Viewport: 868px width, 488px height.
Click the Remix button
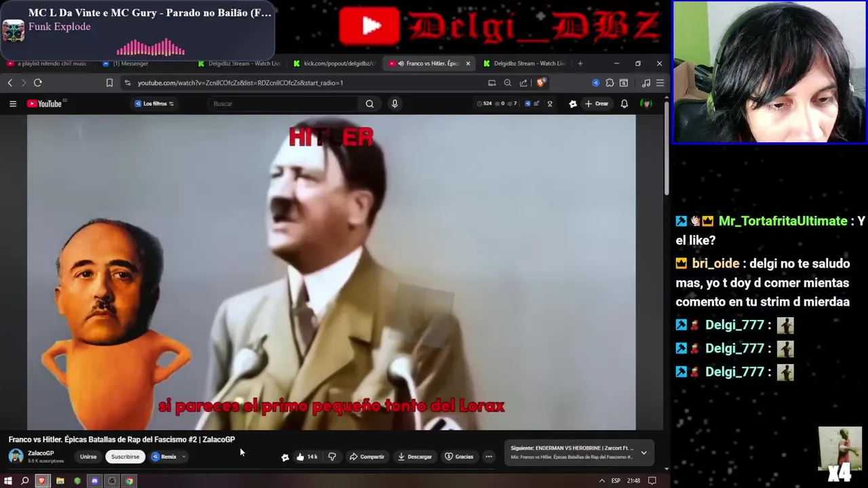tap(164, 457)
